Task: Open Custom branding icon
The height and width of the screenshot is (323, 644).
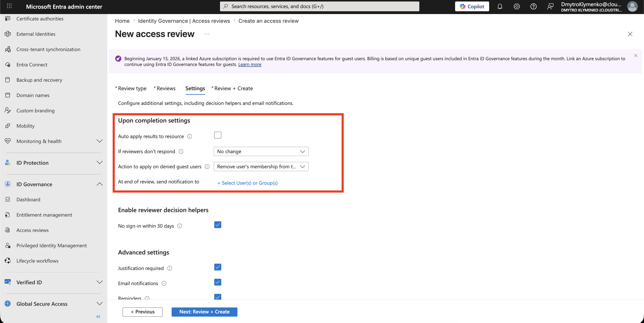Action: click(8, 110)
